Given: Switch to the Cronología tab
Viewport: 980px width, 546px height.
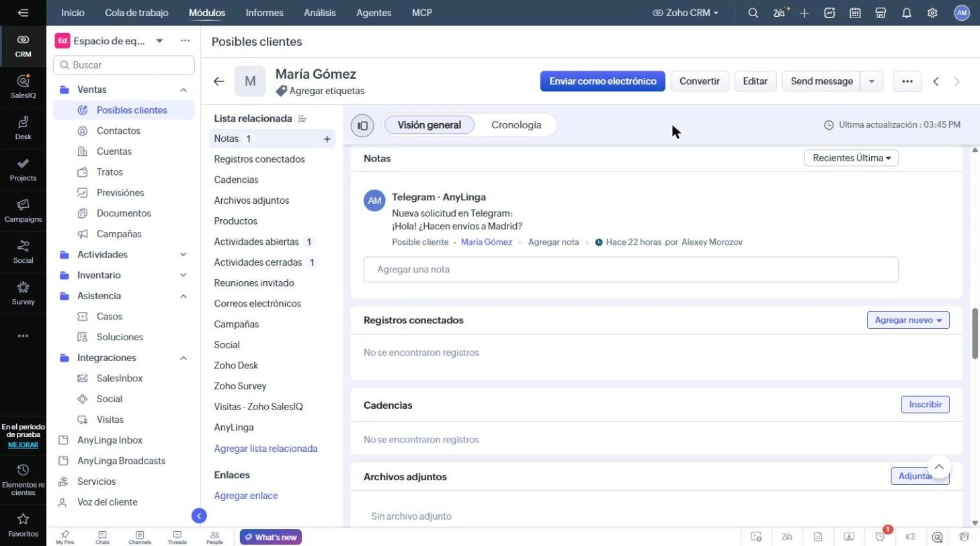Looking at the screenshot, I should coord(516,125).
